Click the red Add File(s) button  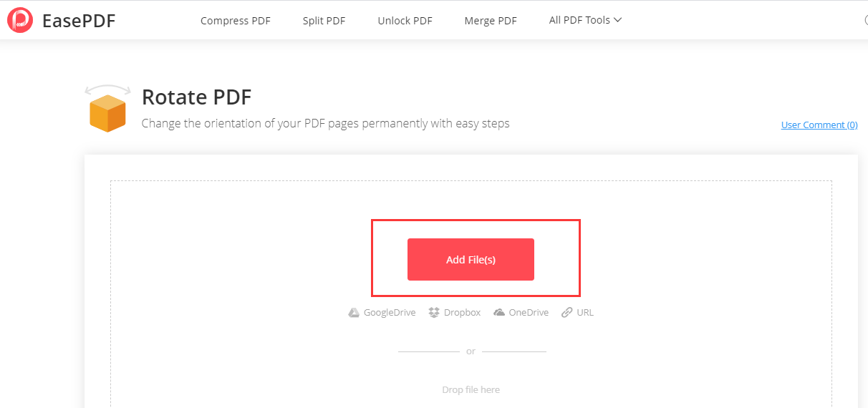click(x=471, y=259)
